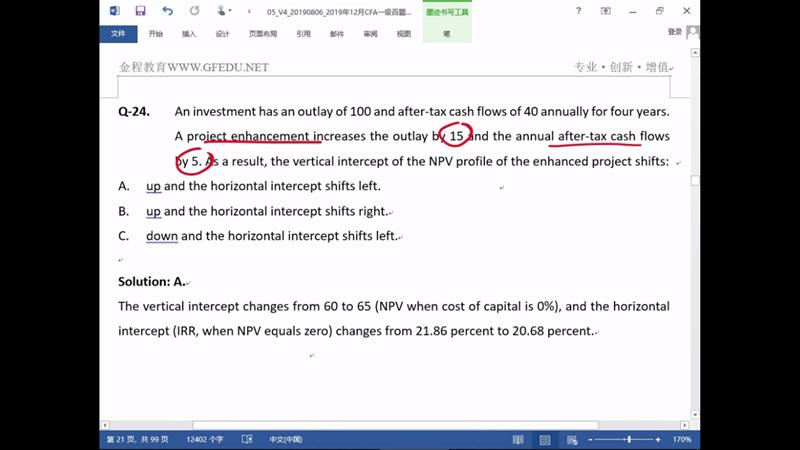Open the touch mode dropdown arrow

coord(230,11)
